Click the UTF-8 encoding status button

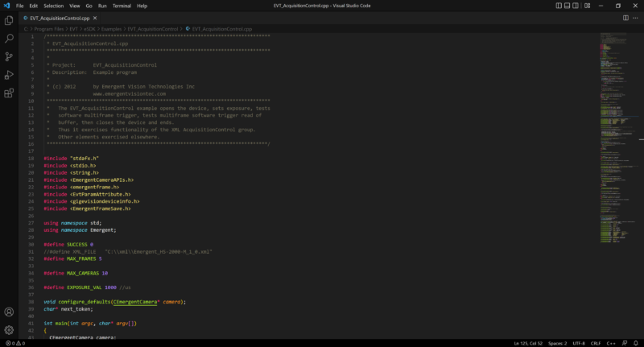578,343
